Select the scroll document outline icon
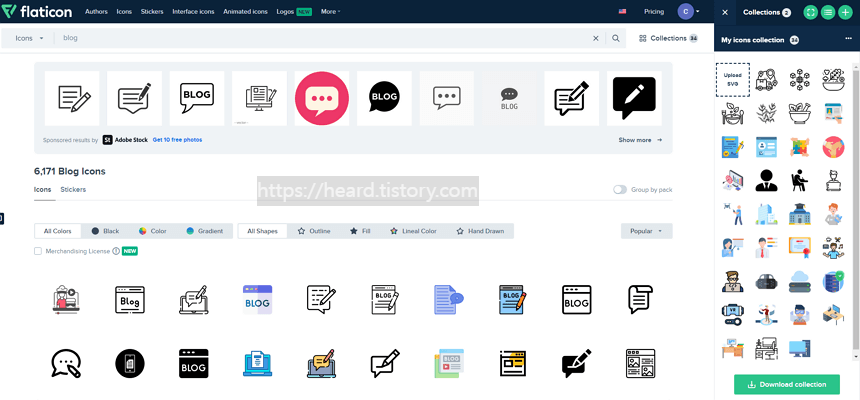The width and height of the screenshot is (860, 400). [640, 300]
